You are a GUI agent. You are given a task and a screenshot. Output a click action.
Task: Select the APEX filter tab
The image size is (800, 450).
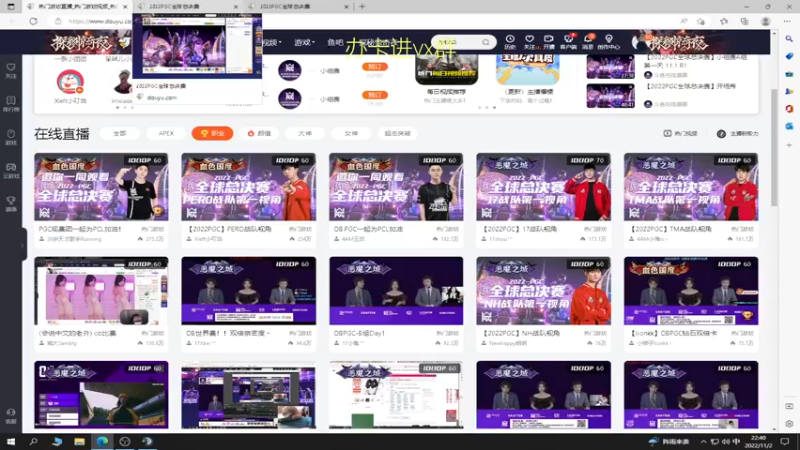tap(166, 133)
